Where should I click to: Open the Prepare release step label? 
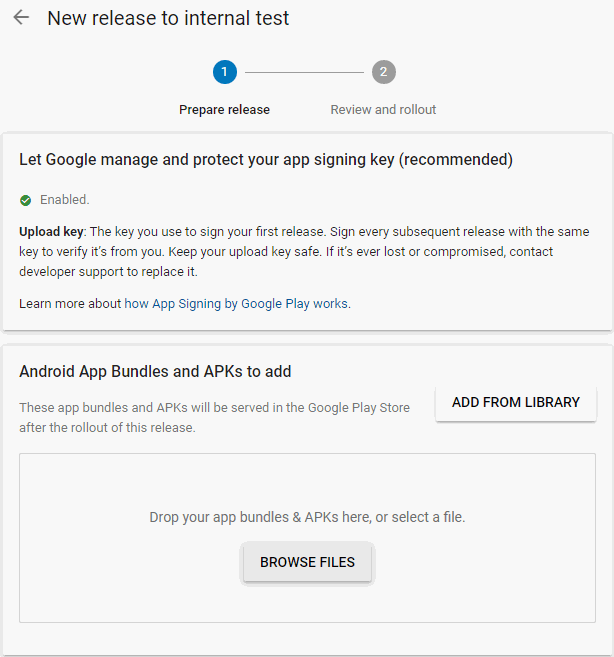tap(224, 110)
